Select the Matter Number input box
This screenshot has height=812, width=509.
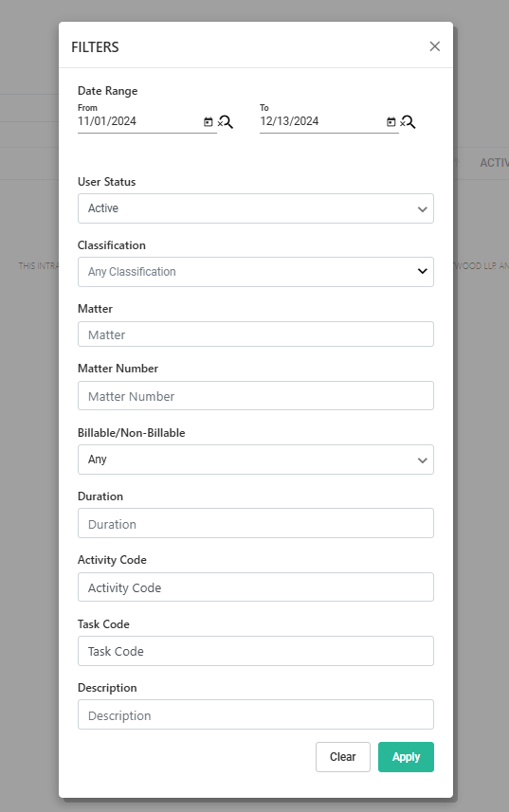coord(256,396)
